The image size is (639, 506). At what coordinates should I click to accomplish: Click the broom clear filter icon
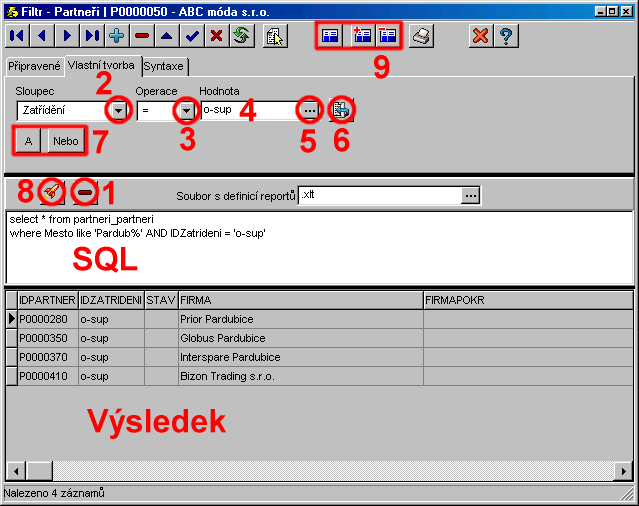(x=52, y=191)
